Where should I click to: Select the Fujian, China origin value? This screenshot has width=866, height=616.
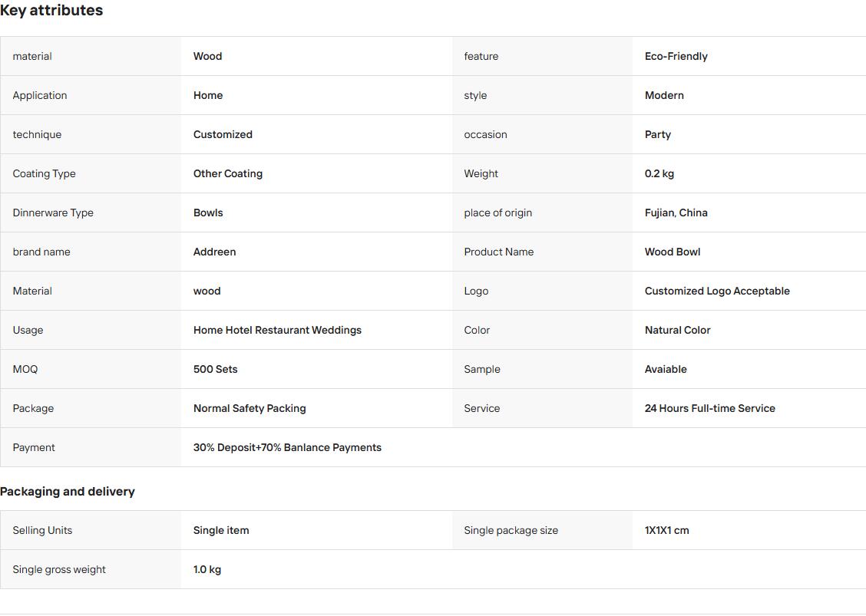pos(676,213)
